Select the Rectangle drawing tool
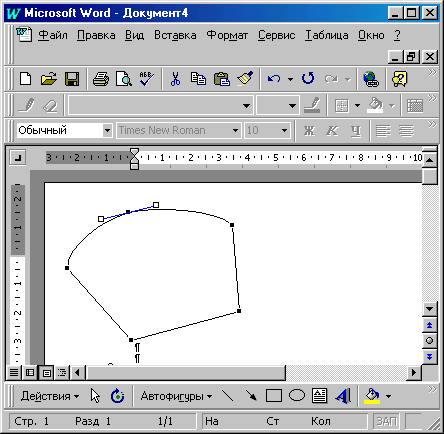 click(x=274, y=396)
